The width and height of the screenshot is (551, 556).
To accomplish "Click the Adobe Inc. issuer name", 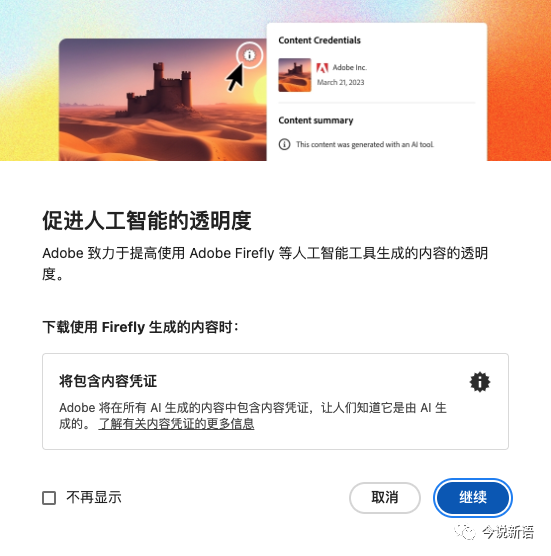I will point(350,67).
